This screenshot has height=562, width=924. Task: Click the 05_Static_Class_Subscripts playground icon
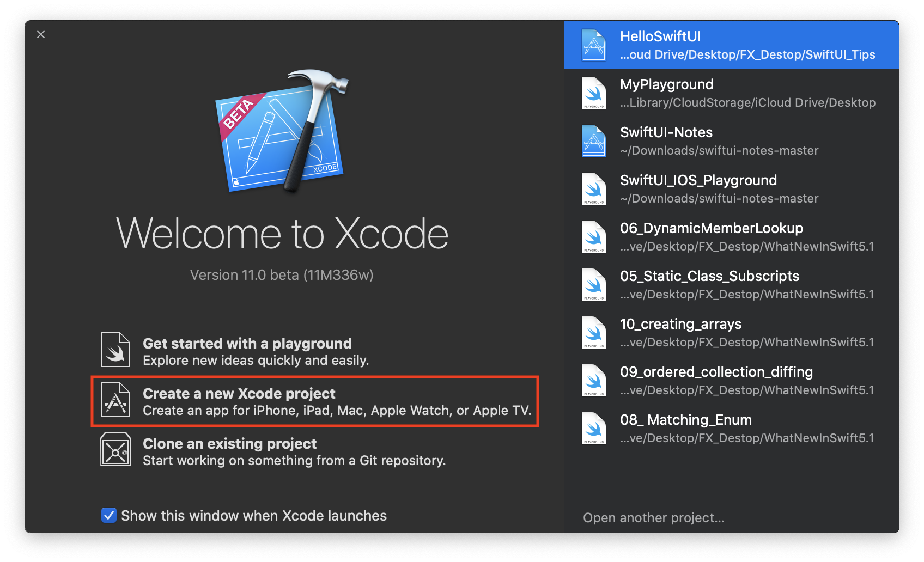click(594, 284)
